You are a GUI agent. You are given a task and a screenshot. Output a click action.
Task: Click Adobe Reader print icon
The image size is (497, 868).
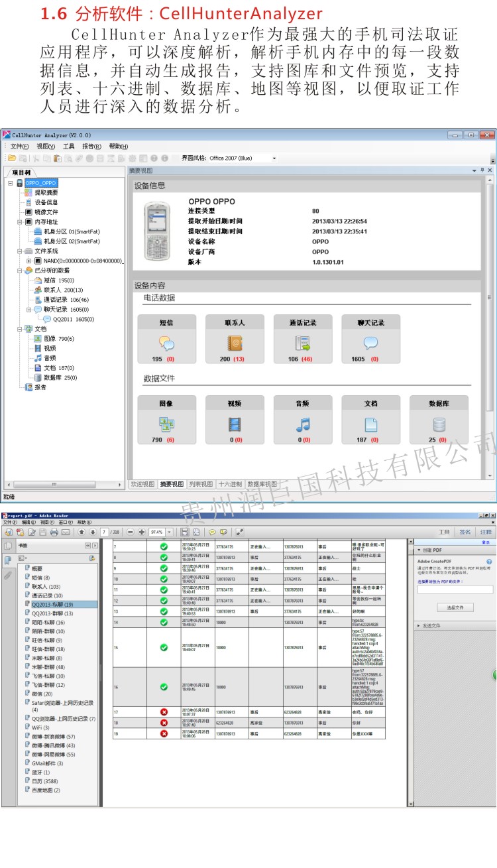pos(54,532)
